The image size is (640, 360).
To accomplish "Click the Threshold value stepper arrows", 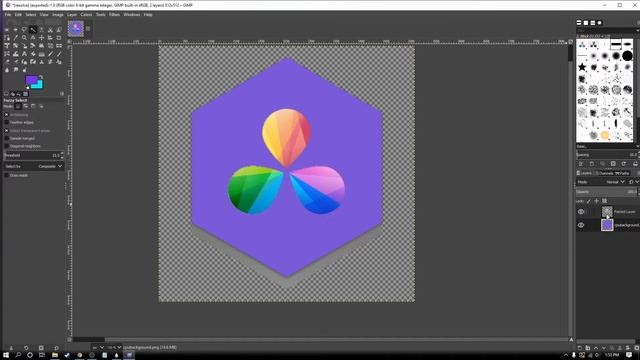I will click(62, 155).
